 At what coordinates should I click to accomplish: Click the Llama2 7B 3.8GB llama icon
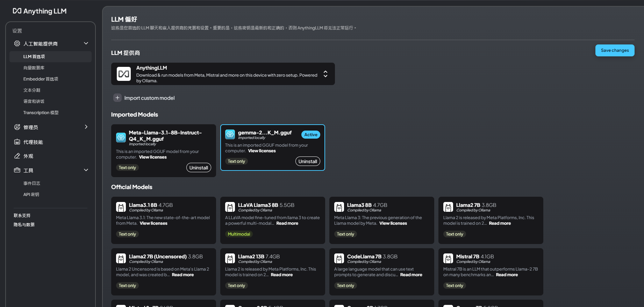[x=448, y=207]
